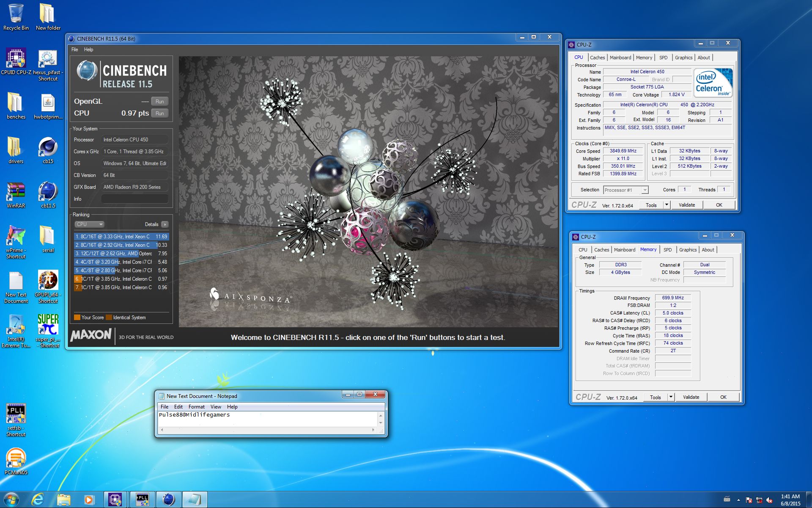Screen dimensions: 812x508
Task: Open Cinebench Help menu
Action: click(x=88, y=50)
